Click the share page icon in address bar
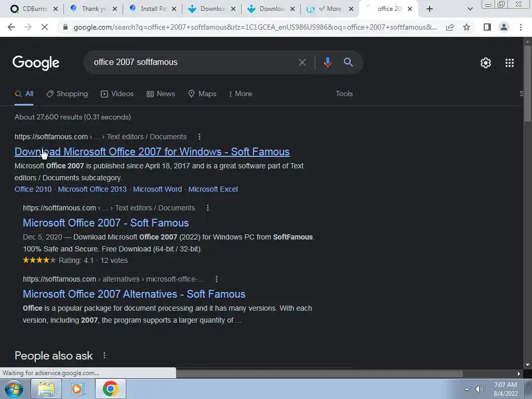 [x=450, y=27]
